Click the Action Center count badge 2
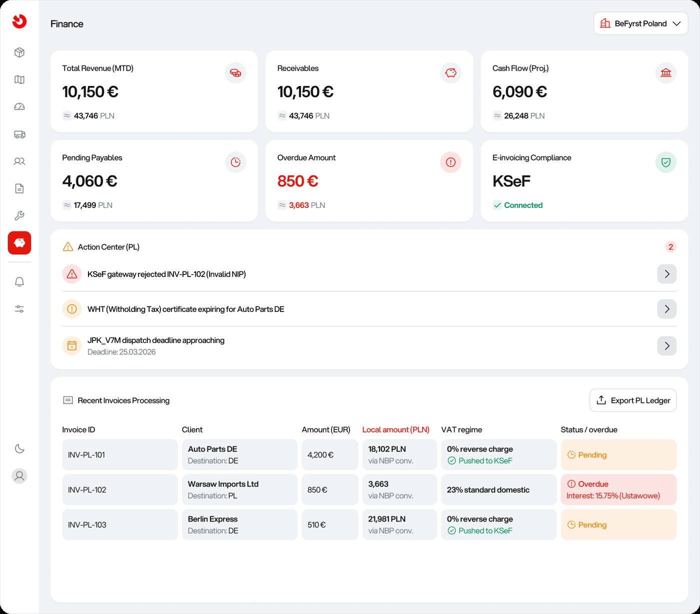 (670, 247)
